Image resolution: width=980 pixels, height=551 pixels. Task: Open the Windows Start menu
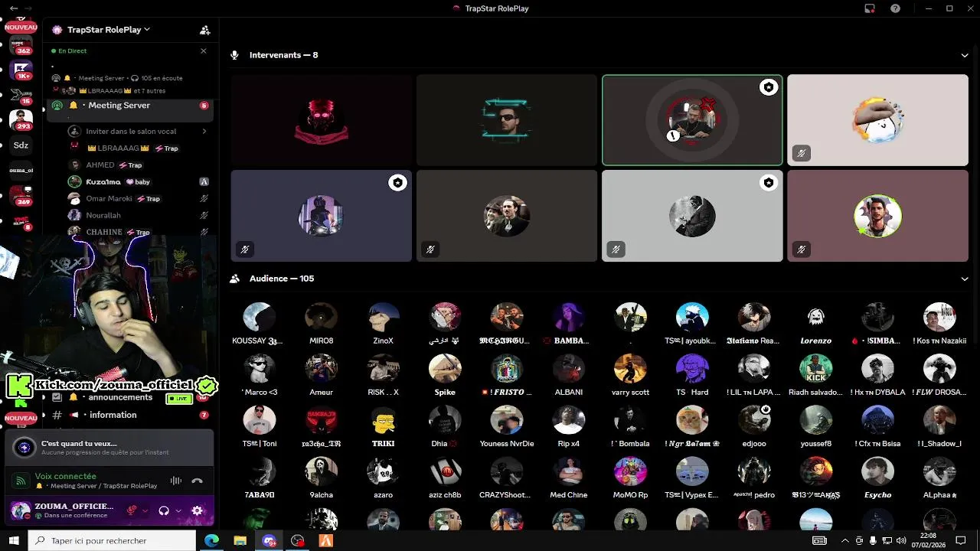click(x=14, y=540)
